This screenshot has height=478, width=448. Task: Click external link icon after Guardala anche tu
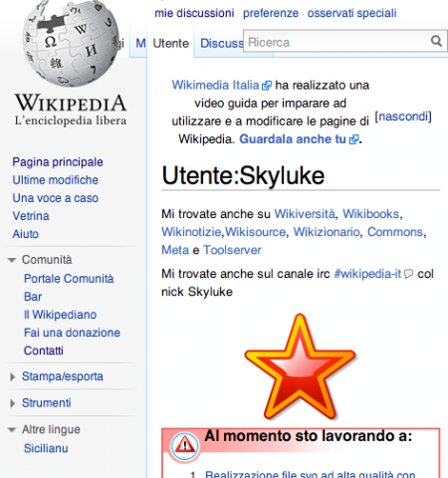pos(353,139)
